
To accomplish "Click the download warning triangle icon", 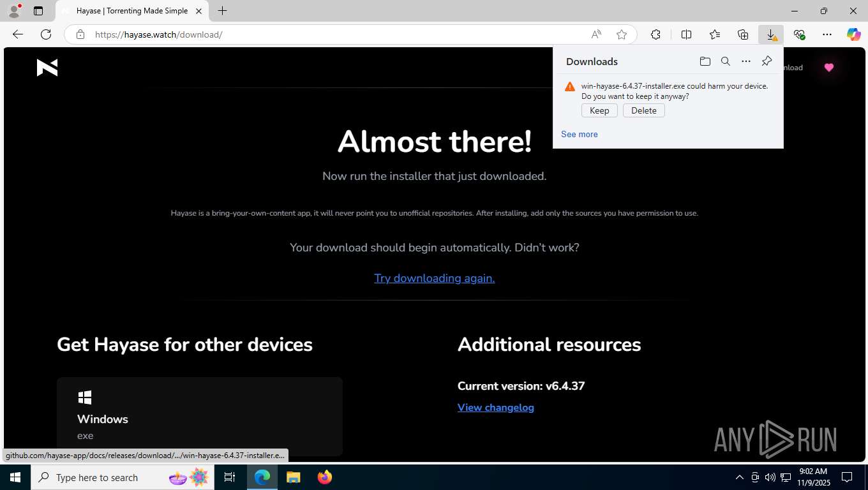I will tap(570, 87).
